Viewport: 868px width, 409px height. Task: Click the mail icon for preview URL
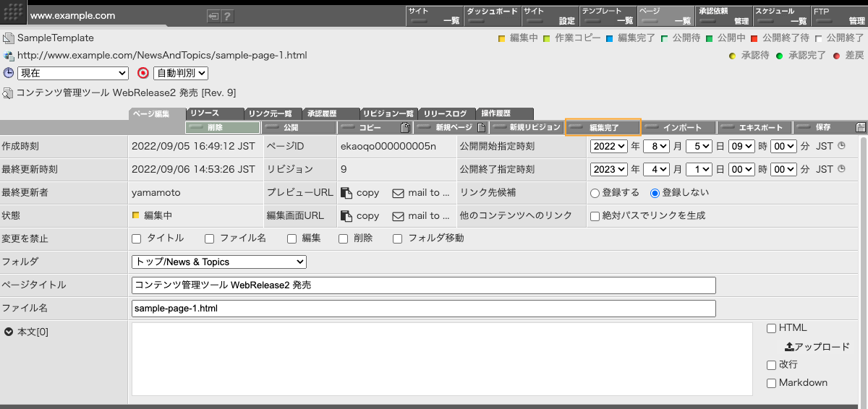point(398,193)
